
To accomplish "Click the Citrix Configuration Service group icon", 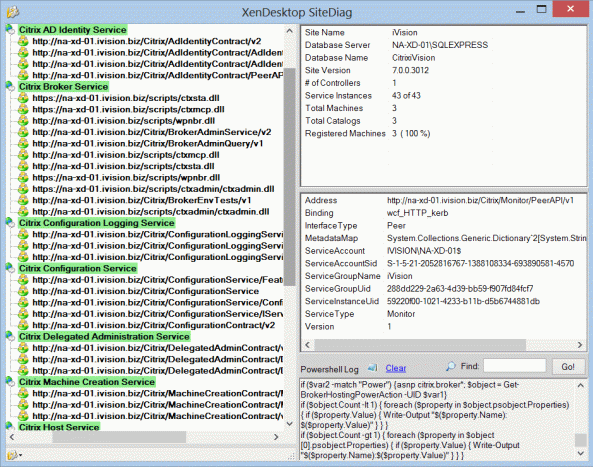I will [x=10, y=268].
